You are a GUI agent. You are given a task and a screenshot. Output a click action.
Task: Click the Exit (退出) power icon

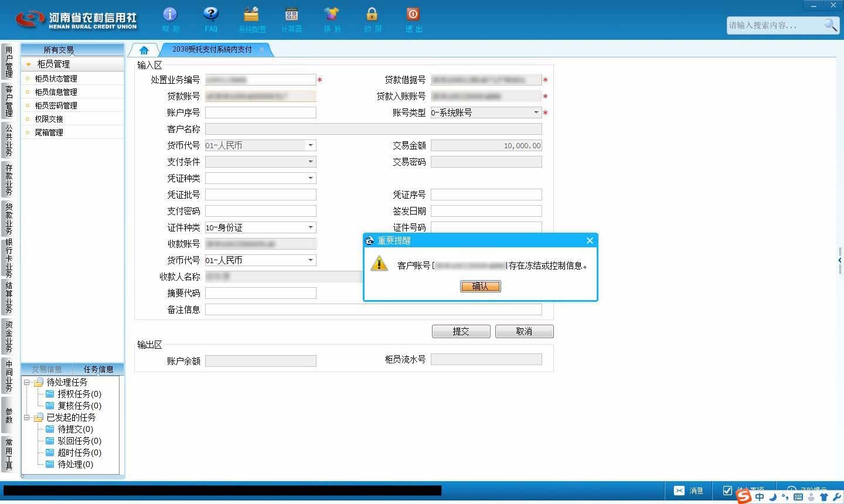tap(413, 15)
